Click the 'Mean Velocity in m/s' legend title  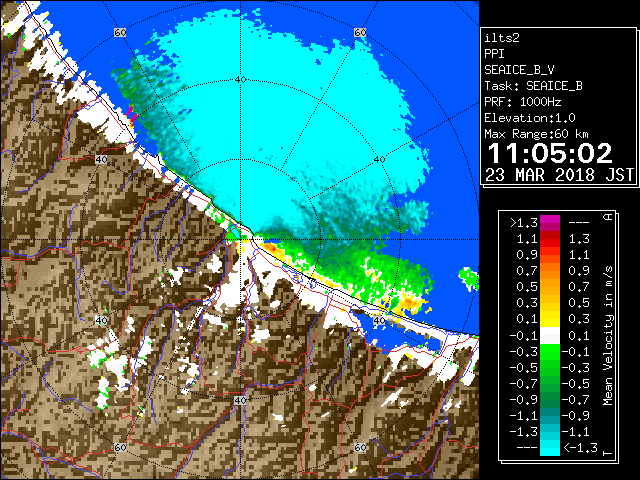point(608,335)
